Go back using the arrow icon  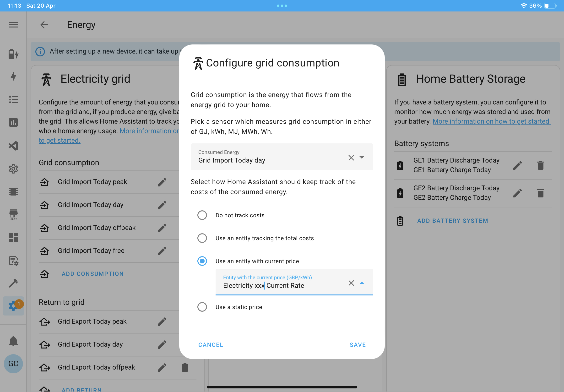44,25
